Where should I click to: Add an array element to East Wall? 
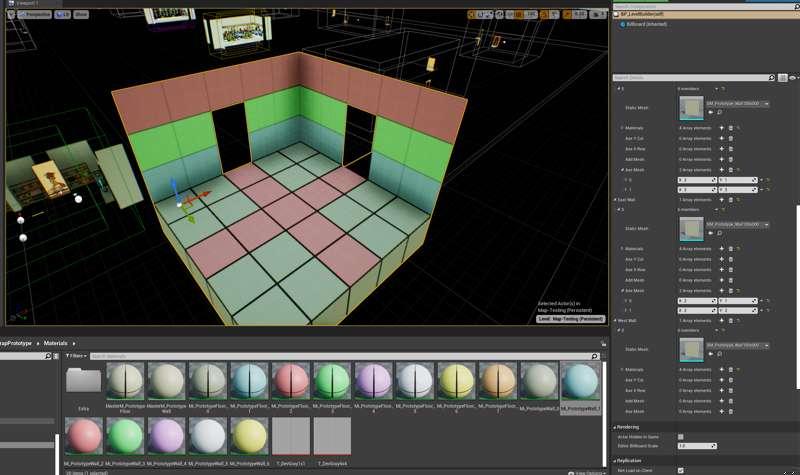(x=721, y=200)
